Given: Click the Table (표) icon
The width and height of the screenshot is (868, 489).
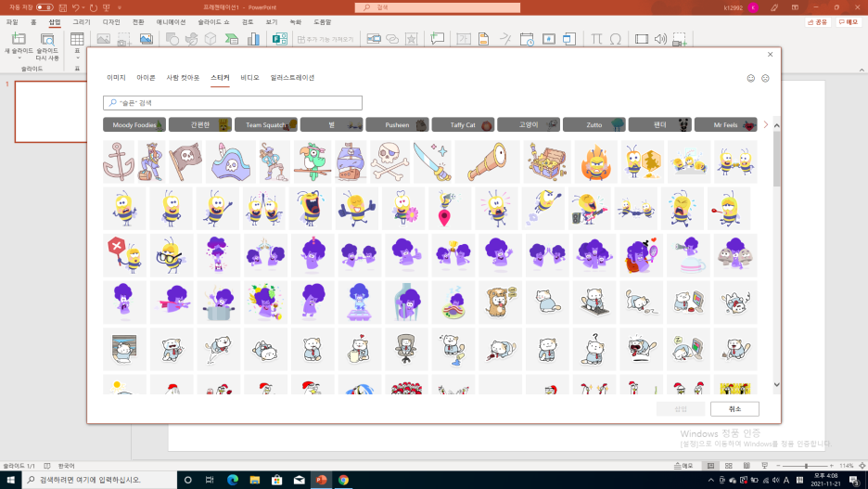Looking at the screenshot, I should click(77, 39).
